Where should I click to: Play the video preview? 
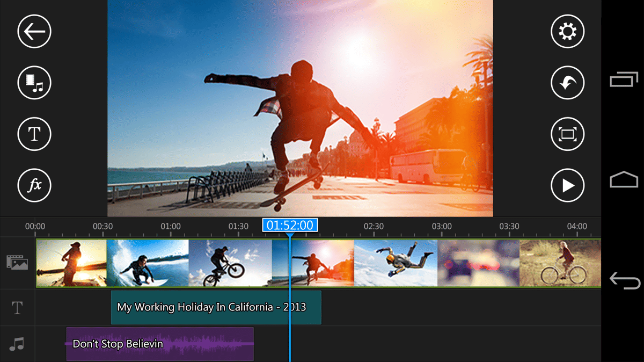pyautogui.click(x=567, y=185)
